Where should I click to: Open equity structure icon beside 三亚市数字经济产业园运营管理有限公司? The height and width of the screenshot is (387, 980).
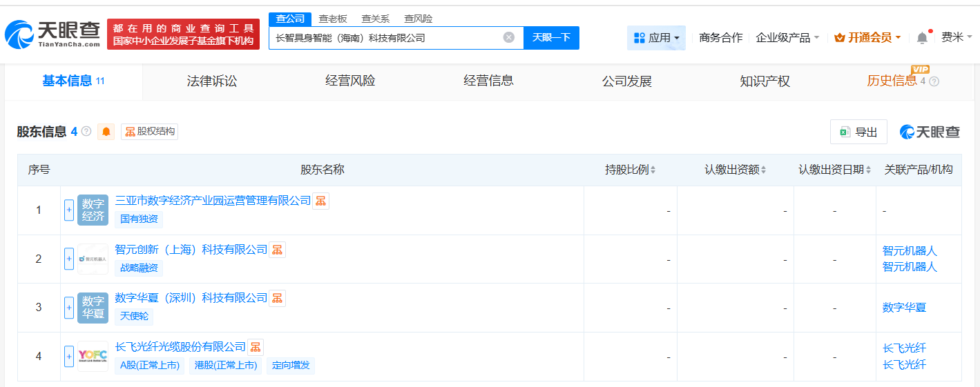point(321,201)
